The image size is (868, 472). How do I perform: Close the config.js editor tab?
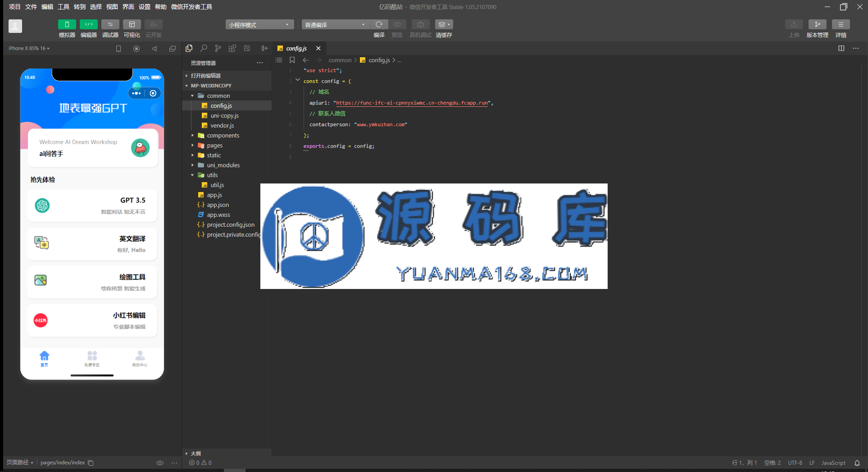point(318,48)
